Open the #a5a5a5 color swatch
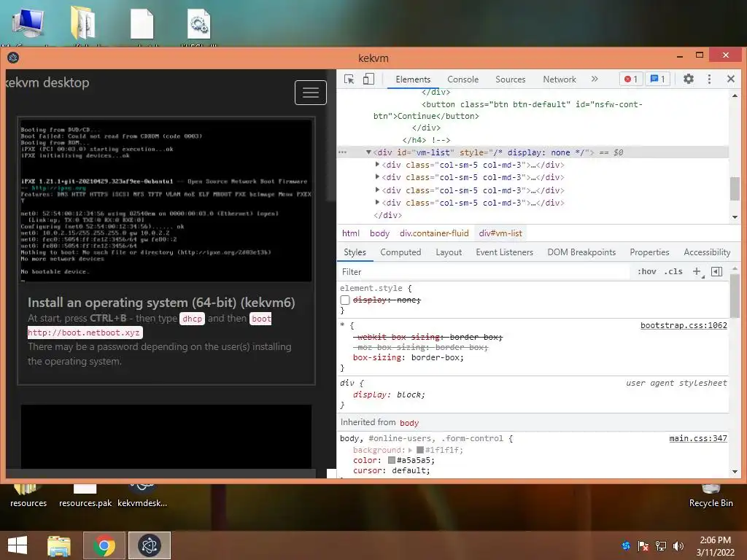 point(392,461)
